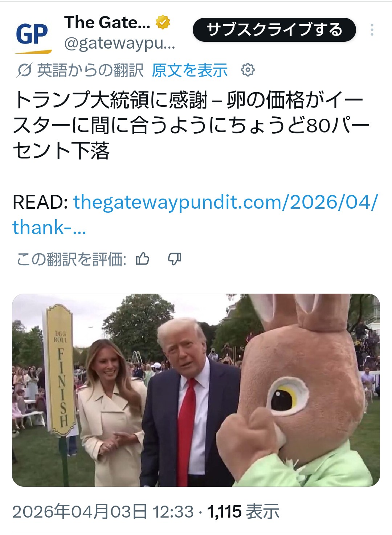Click the サブスクライブする subscribe button
The height and width of the screenshot is (535, 392).
coord(274,30)
